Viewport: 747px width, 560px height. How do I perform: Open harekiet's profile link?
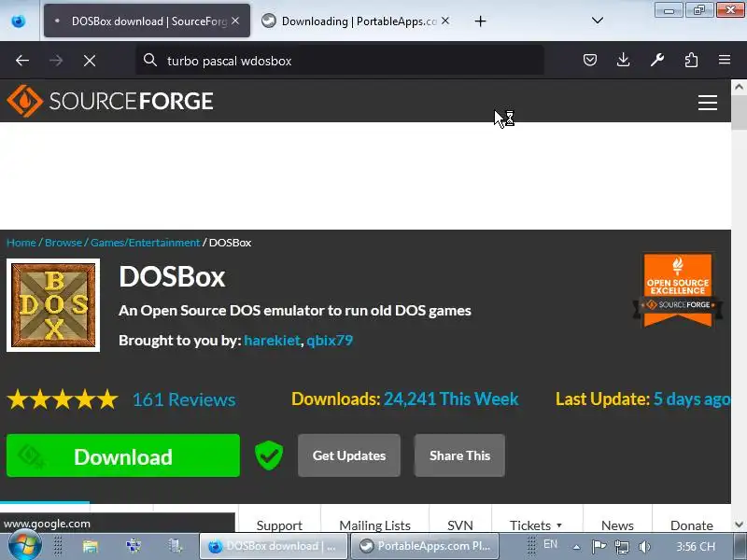tap(272, 341)
